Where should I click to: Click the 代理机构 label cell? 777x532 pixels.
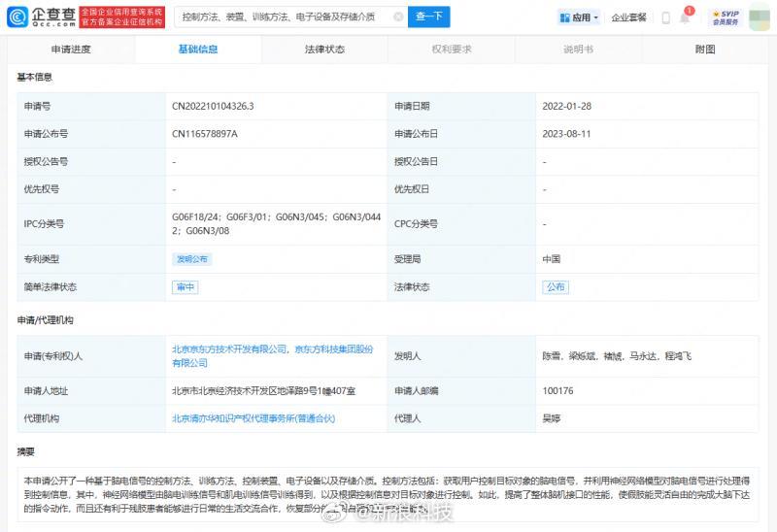coord(91,418)
